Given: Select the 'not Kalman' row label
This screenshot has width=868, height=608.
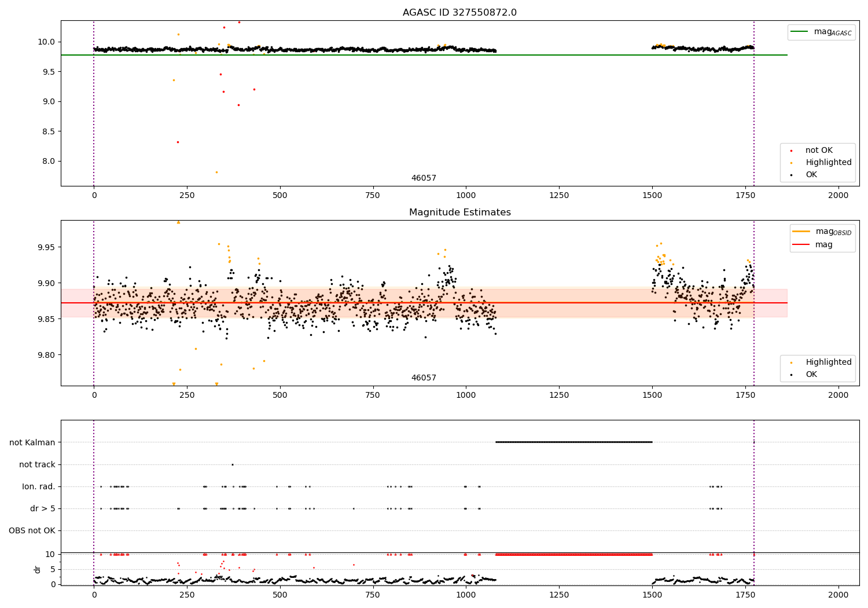Looking at the screenshot, I should [x=32, y=443].
